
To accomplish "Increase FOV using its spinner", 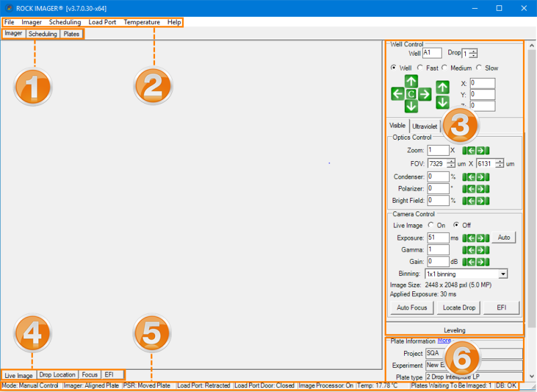I will (452, 160).
